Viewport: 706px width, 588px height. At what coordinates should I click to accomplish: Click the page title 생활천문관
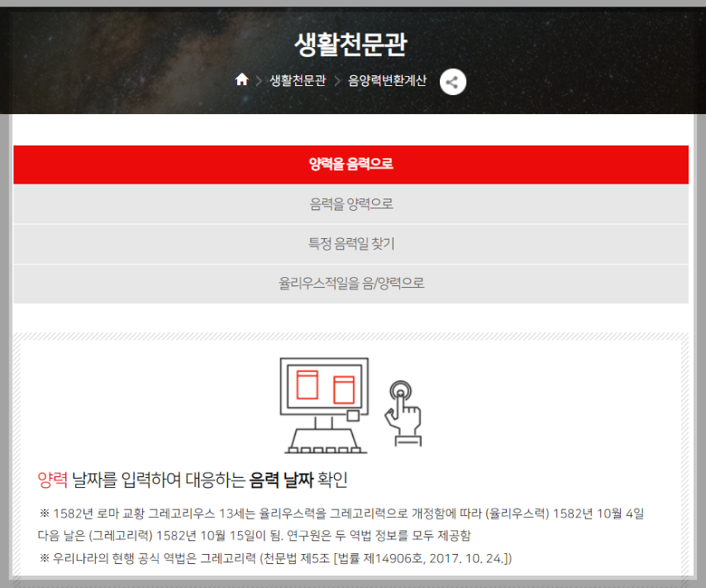353,41
